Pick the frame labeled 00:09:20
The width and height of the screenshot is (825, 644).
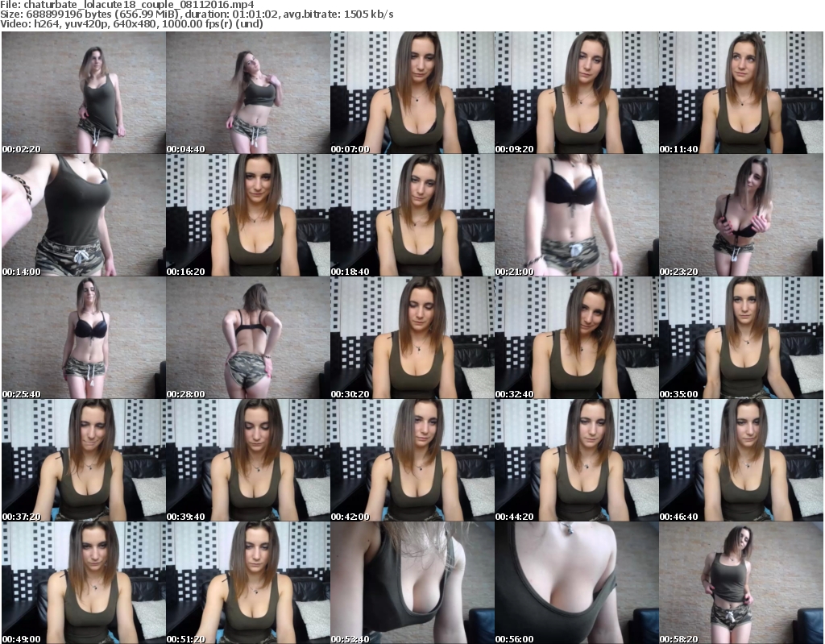point(577,93)
